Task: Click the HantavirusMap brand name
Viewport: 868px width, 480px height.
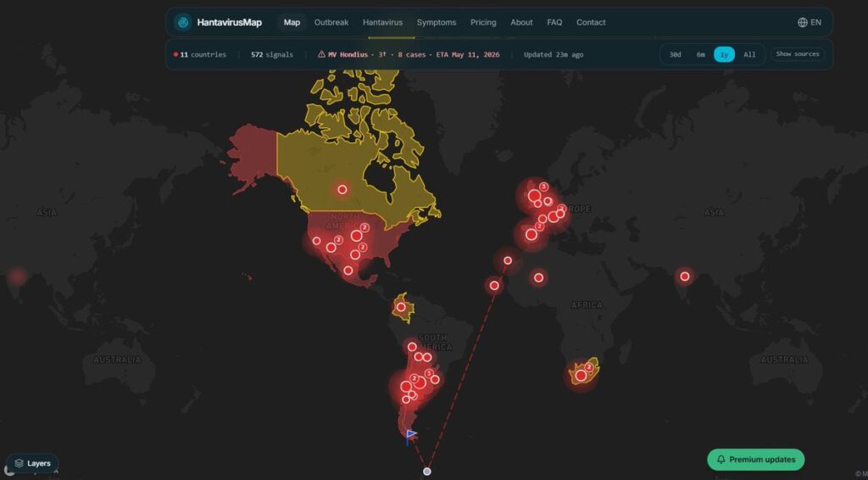Action: point(229,22)
